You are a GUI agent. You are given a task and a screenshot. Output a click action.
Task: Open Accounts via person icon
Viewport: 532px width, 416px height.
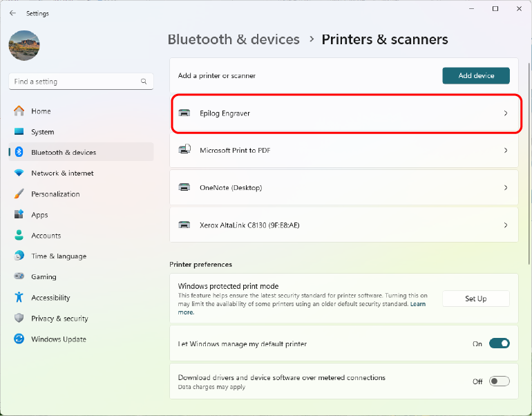point(19,236)
